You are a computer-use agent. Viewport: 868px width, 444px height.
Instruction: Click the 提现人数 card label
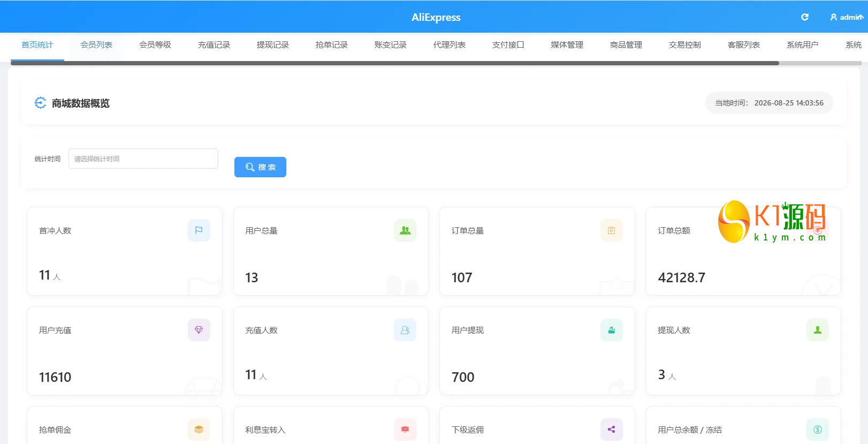coord(674,330)
